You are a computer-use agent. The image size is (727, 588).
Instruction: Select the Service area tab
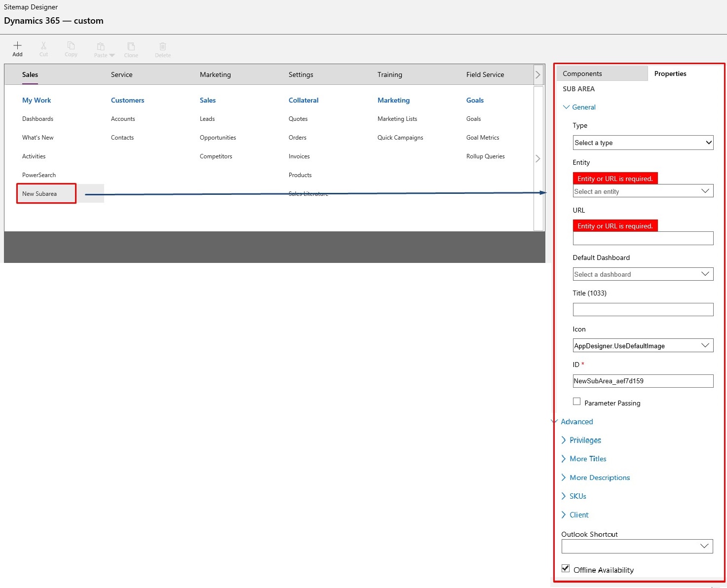[121, 74]
